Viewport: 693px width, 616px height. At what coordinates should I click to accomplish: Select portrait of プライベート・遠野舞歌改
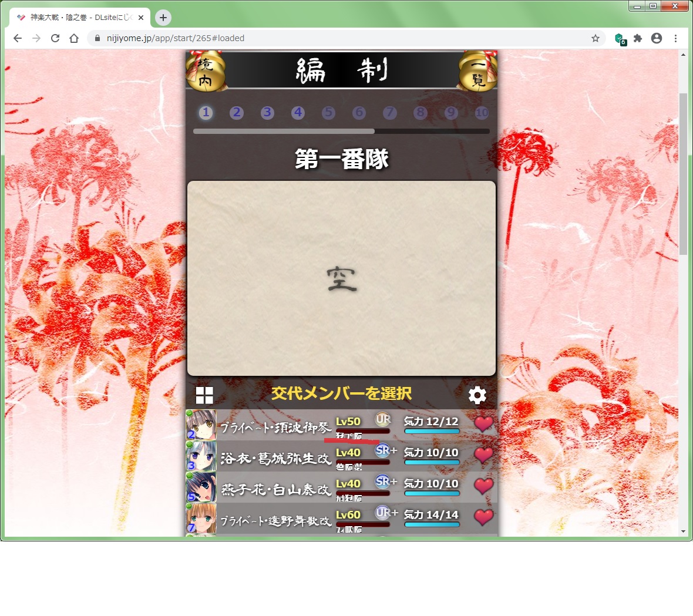point(201,519)
